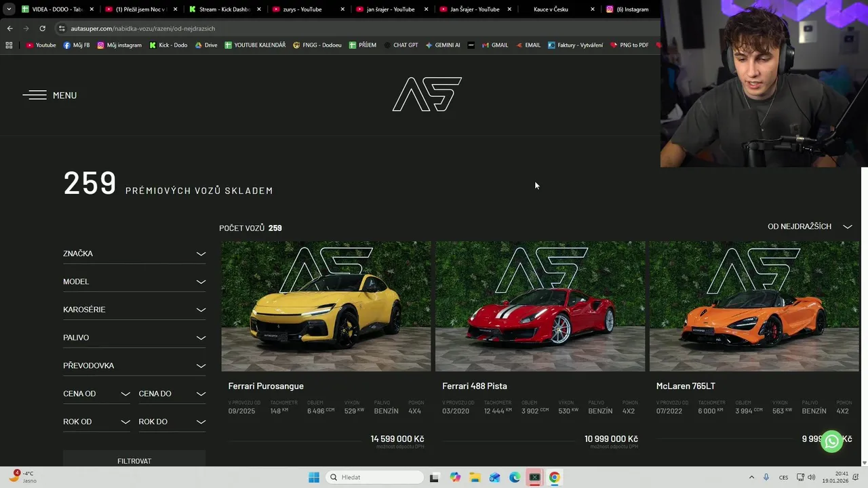
Task: Switch to Stream - Kick Dashboard tab
Action: 225,9
